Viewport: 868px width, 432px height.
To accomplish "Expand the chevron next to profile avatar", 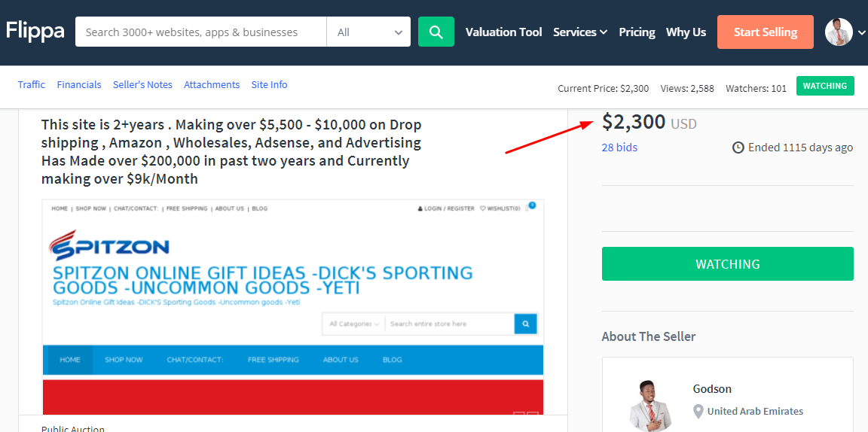I will (860, 32).
